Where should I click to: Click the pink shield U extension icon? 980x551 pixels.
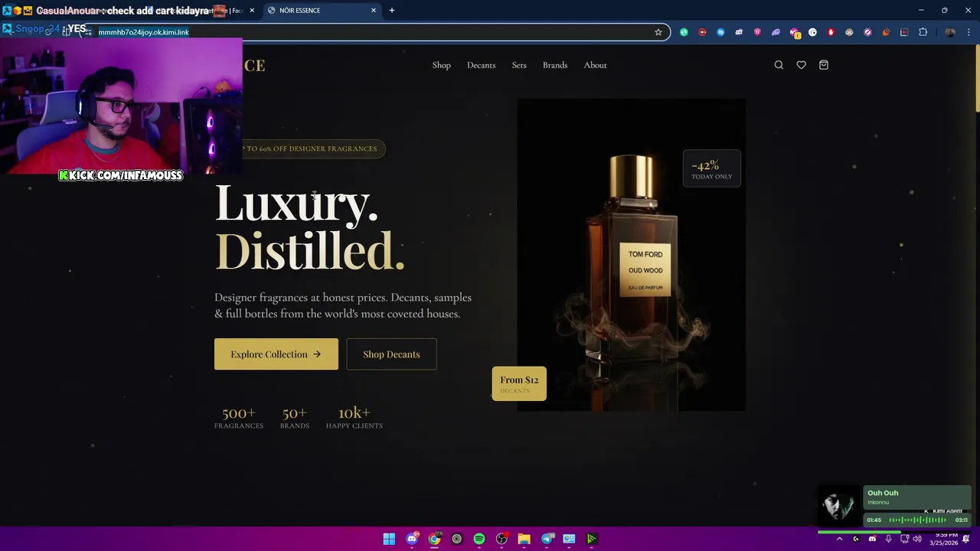tap(757, 32)
